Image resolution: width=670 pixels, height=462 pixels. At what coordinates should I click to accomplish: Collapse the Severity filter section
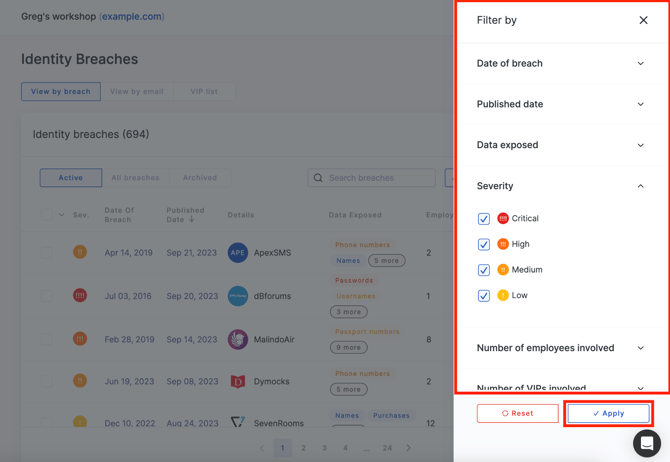[560, 186]
